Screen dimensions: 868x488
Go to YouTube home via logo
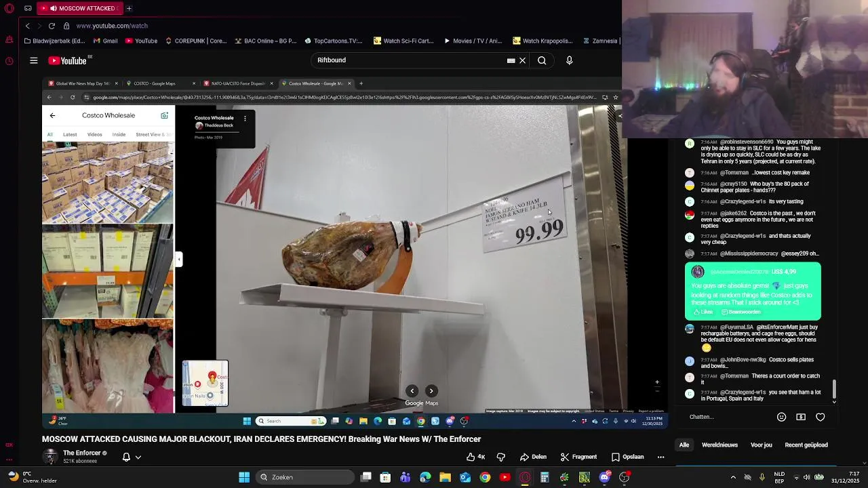(x=68, y=60)
